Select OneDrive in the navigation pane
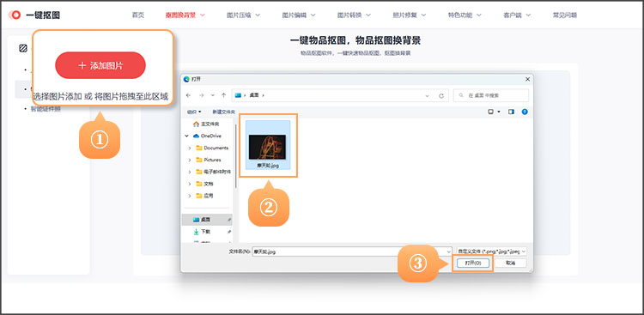This screenshot has width=644, height=315. click(208, 136)
